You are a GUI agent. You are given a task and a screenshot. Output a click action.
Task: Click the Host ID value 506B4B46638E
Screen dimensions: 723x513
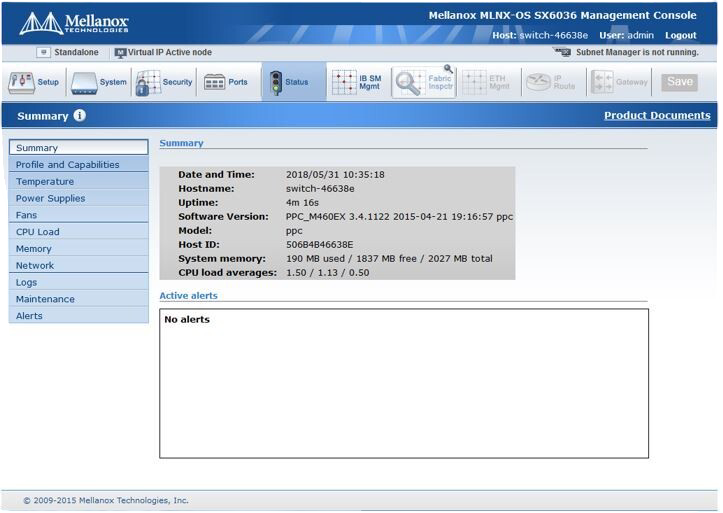tap(320, 245)
